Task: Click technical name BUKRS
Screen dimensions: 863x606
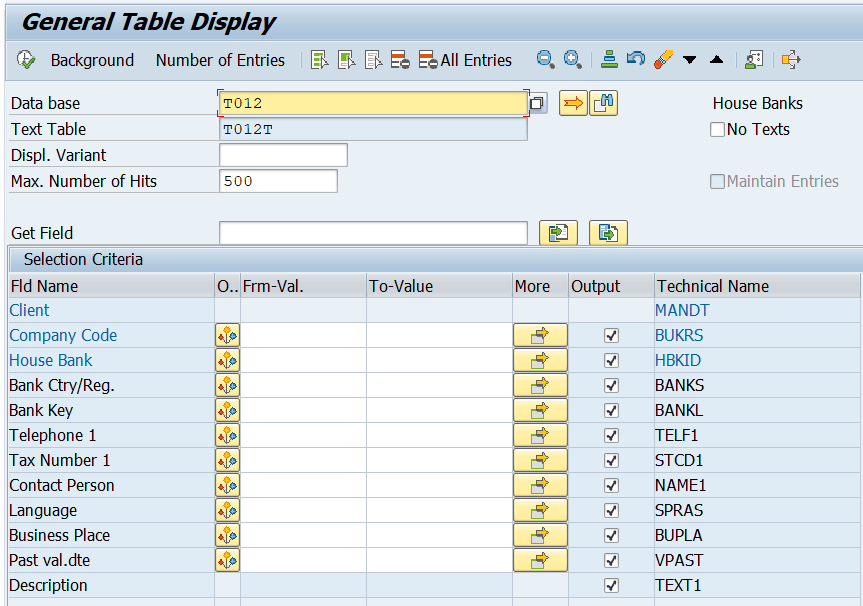Action: coord(679,335)
